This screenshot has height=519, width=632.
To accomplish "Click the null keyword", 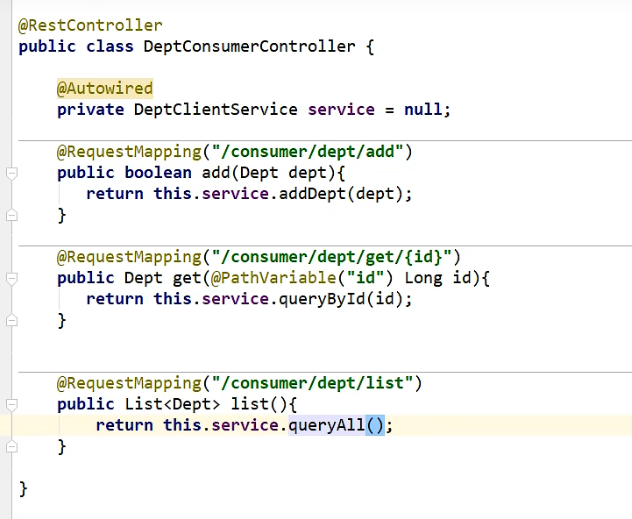I will click(423, 110).
